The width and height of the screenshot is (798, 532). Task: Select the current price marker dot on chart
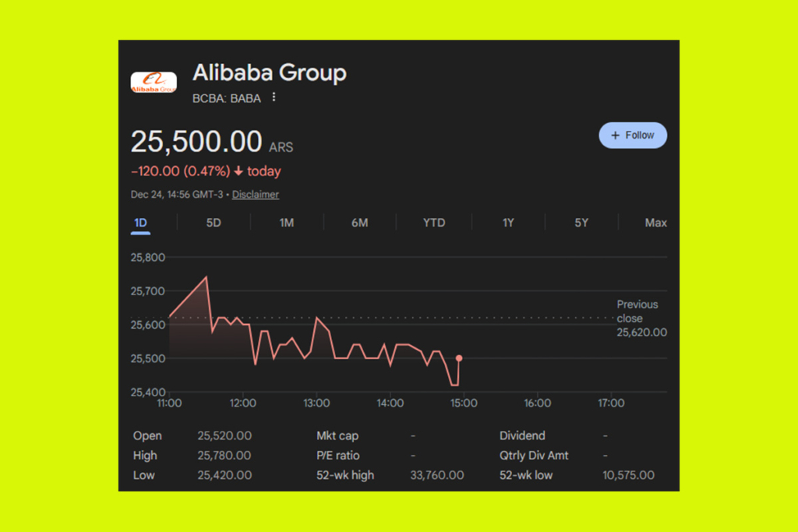tap(459, 358)
